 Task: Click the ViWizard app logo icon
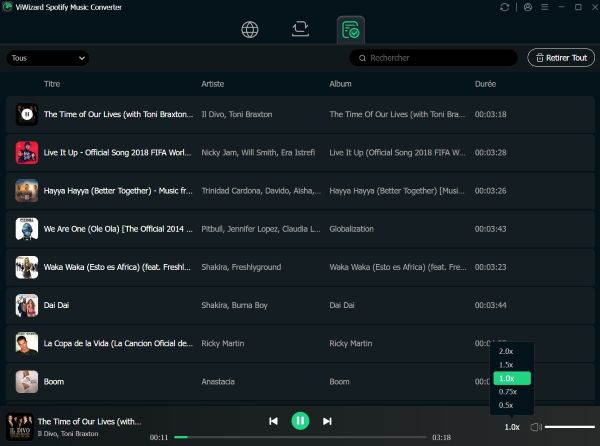coord(7,7)
